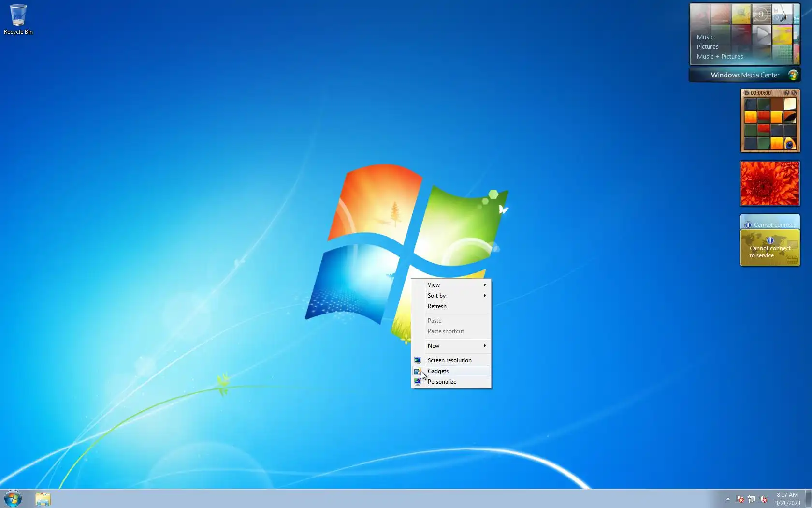
Task: Choose Refresh from the context menu
Action: pos(451,306)
